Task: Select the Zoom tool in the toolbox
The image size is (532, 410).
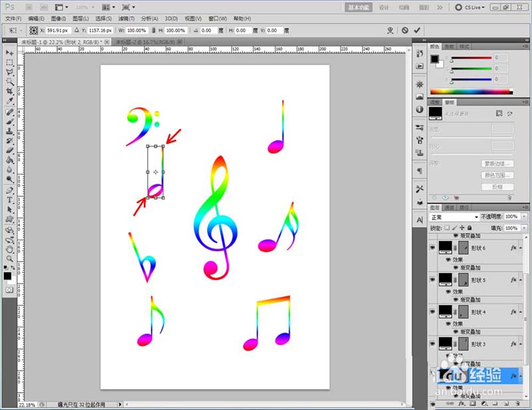Action: (10, 258)
